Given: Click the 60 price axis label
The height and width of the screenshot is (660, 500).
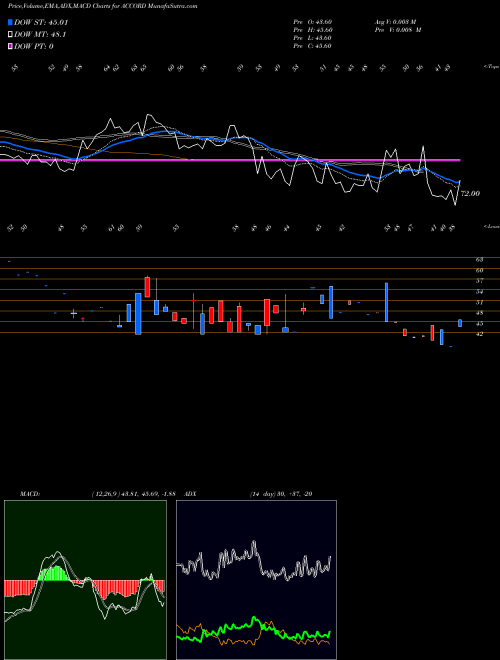Looking at the screenshot, I should tap(480, 271).
